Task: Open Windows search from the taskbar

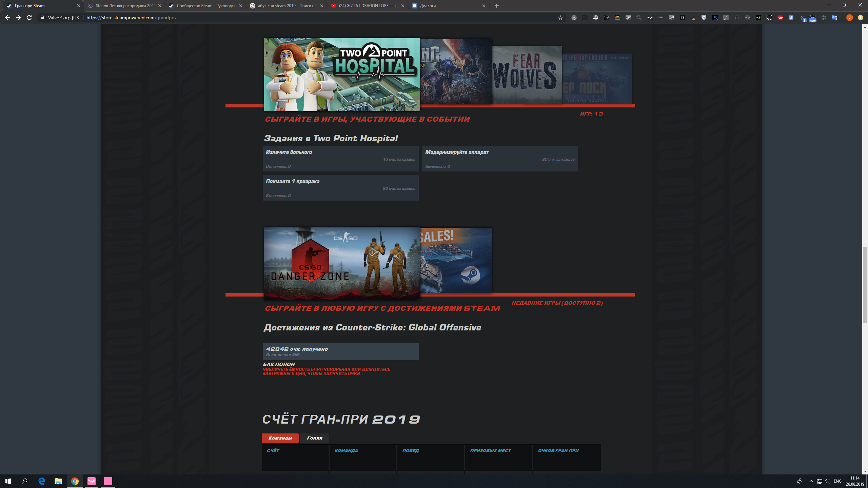Action: 24,481
